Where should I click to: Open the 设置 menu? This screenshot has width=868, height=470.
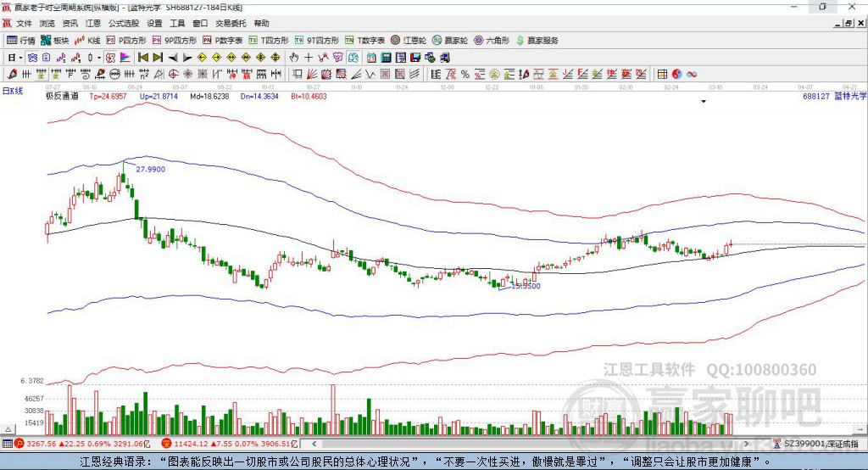[154, 23]
